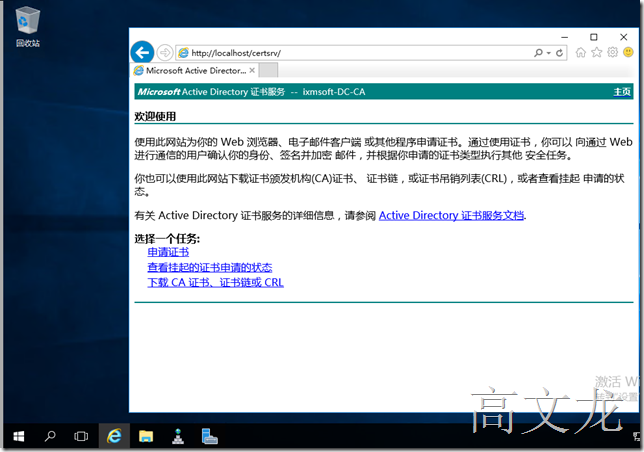Maximize the Internet Explorer window

[594, 37]
